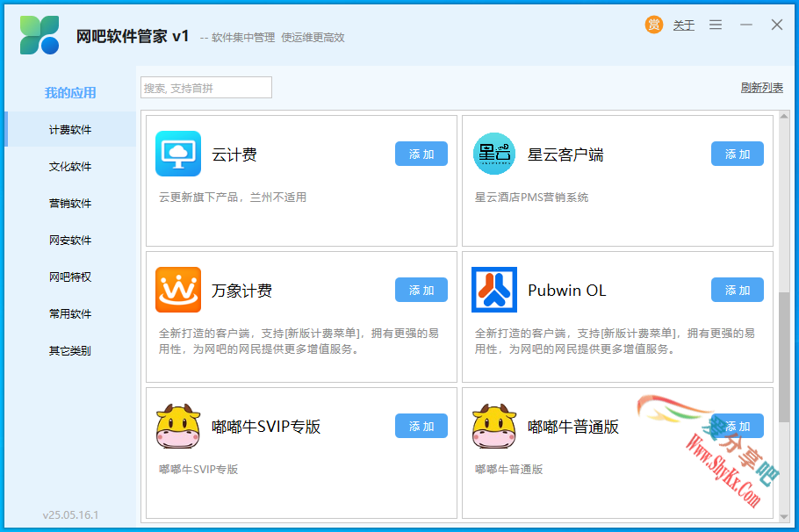Viewport: 799px width, 532px height.
Task: Minimize the window
Action: click(x=746, y=25)
